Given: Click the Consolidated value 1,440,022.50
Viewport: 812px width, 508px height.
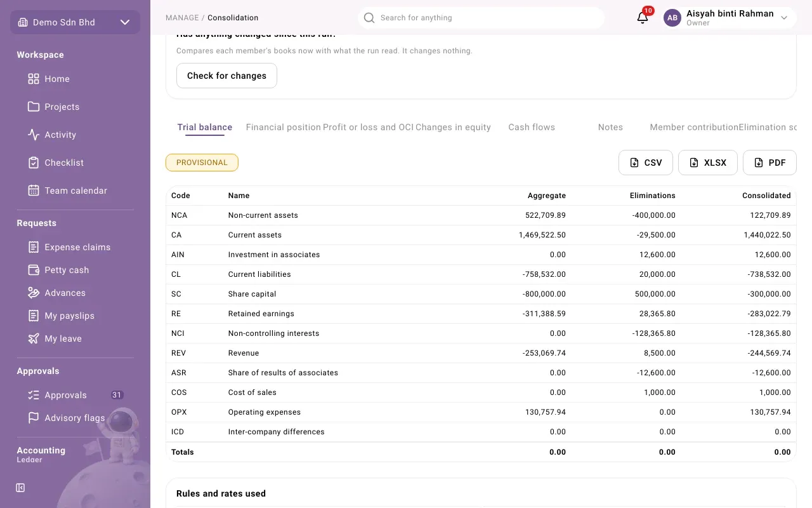Looking at the screenshot, I should (767, 235).
